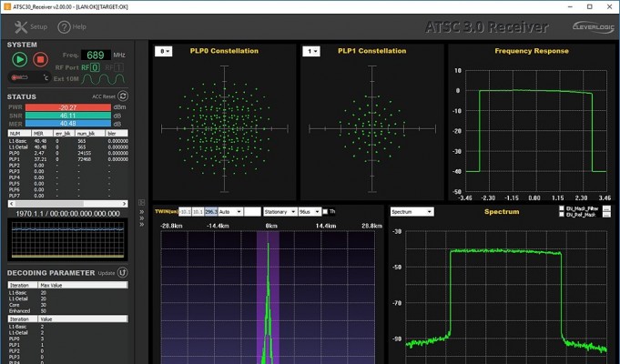Stop the receiver with the red stop button
620x364 pixels.
[40, 60]
